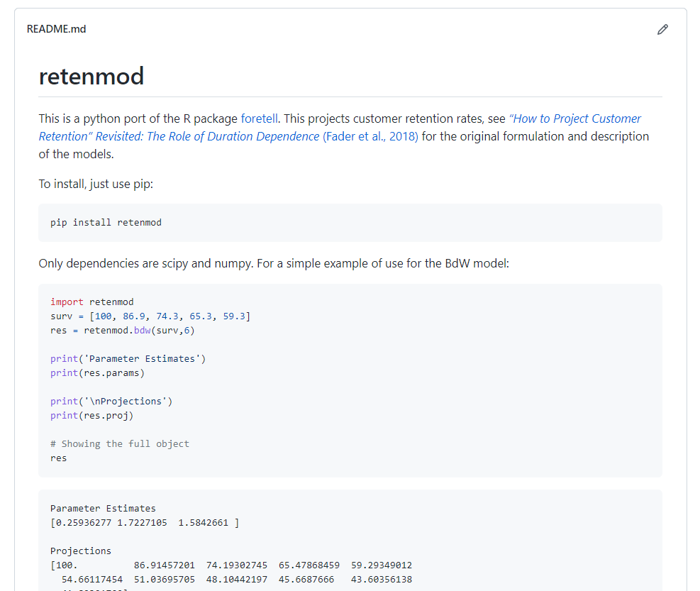Click the README.md file name header
700x591 pixels.
coord(56,29)
